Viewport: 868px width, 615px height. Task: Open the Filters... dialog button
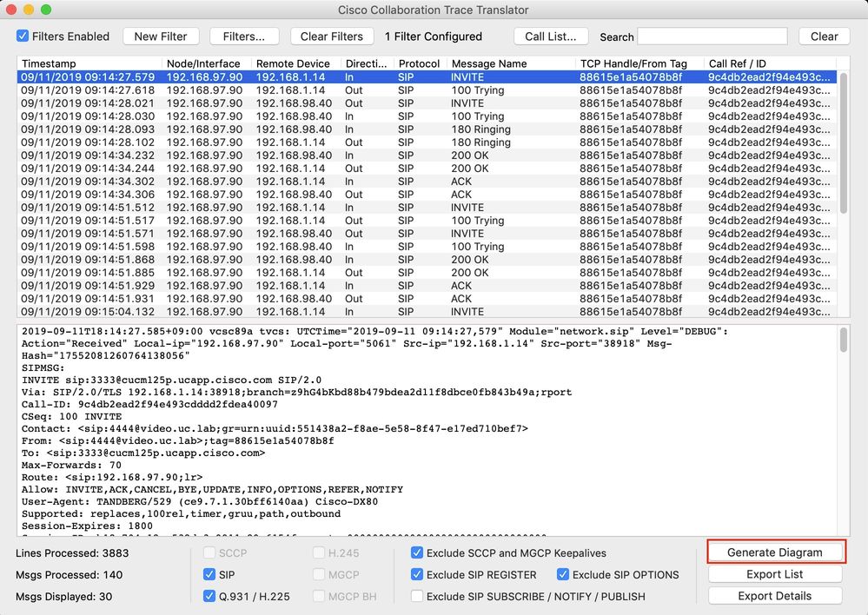(243, 36)
